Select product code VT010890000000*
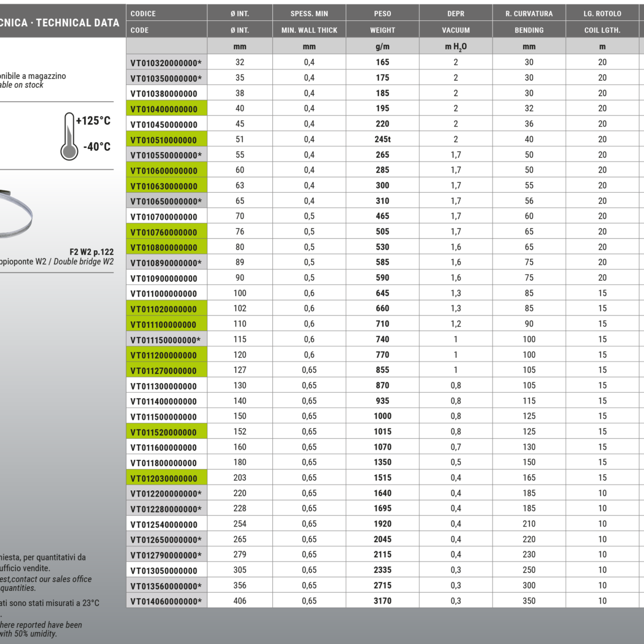644x644 pixels. tap(166, 263)
